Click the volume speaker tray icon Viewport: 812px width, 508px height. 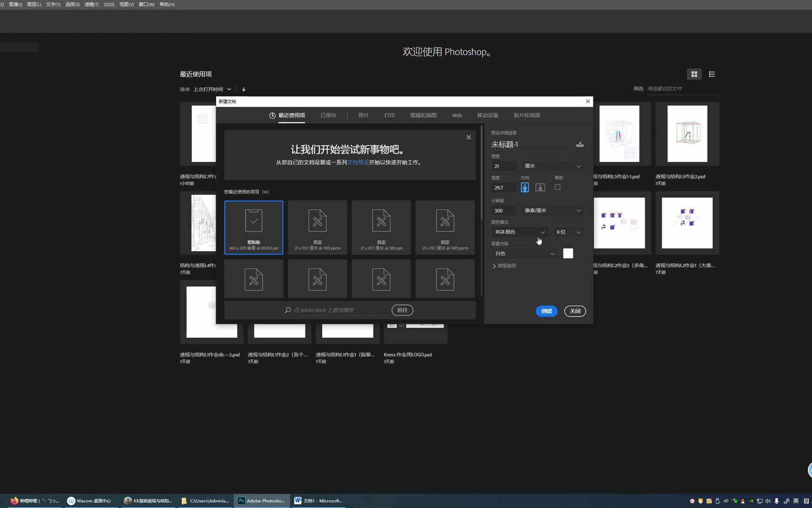[x=768, y=501]
